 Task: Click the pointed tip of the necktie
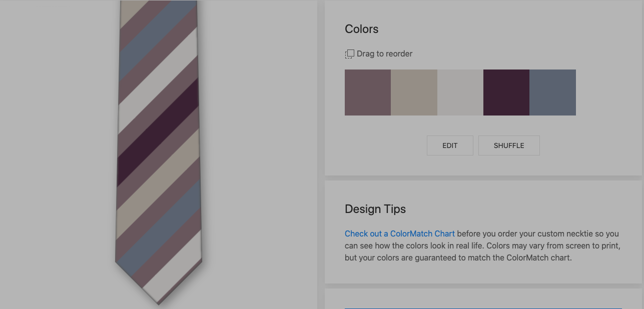(158, 300)
